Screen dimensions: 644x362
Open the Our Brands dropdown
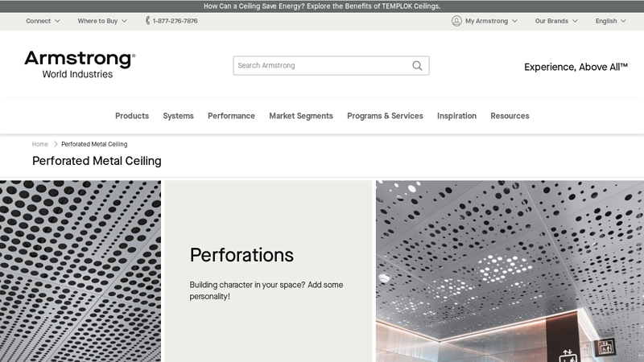click(x=555, y=21)
